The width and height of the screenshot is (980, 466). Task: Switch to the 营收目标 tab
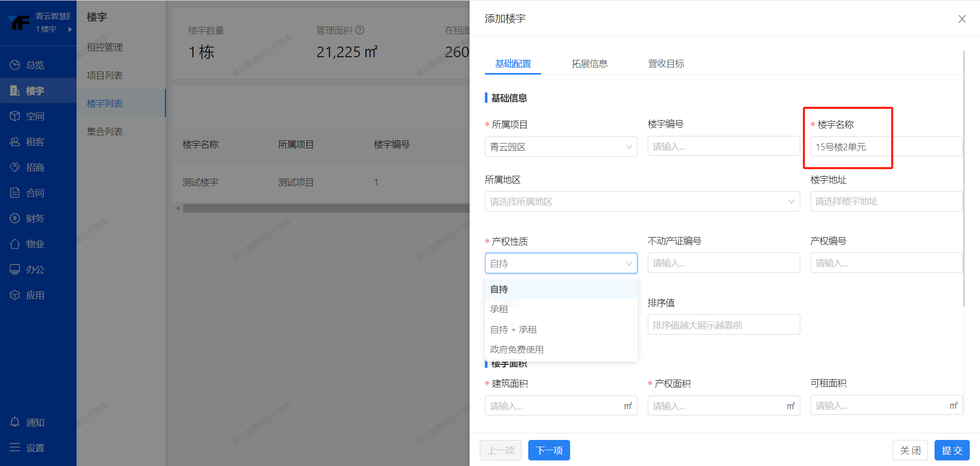pos(666,64)
